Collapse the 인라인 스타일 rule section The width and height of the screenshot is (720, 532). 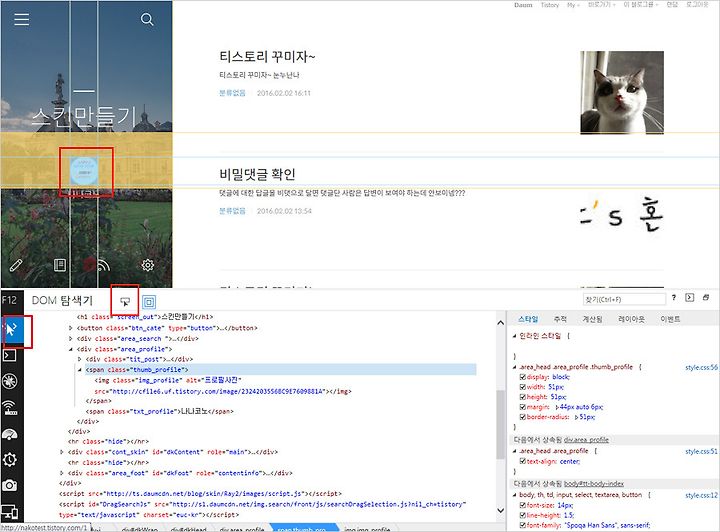click(514, 336)
